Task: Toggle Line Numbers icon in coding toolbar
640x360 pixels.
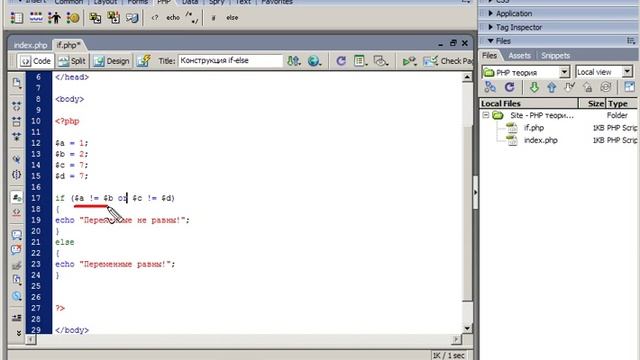Action: [16, 198]
